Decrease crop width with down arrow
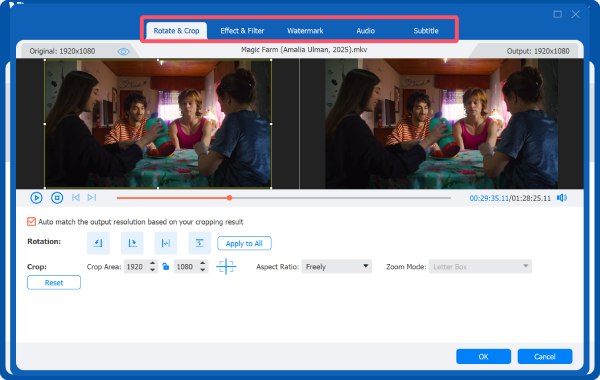 153,270
